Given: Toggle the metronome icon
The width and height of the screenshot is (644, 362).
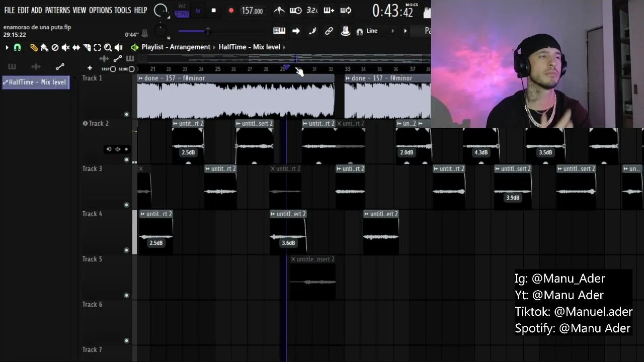Looking at the screenshot, I should tap(279, 11).
